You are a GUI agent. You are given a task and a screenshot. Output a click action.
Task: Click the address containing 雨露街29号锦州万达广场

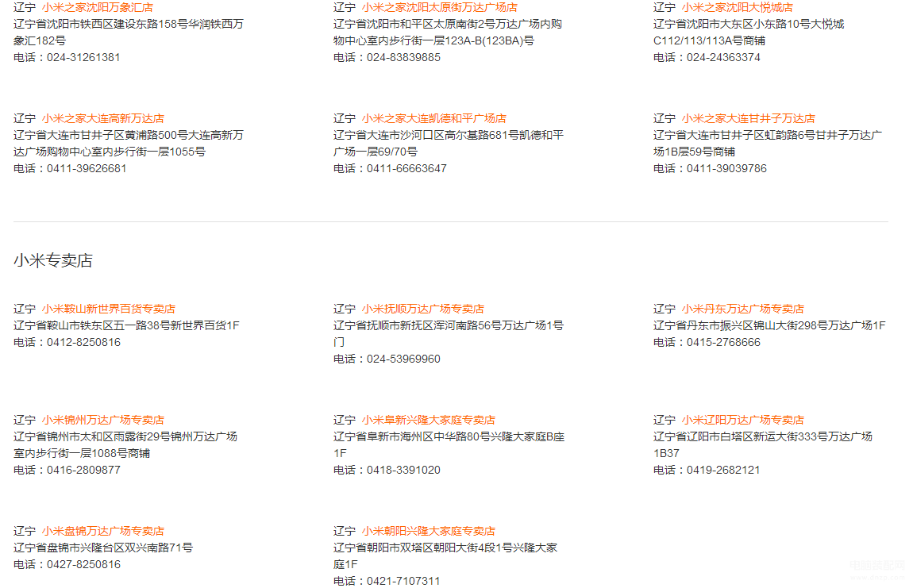click(125, 445)
